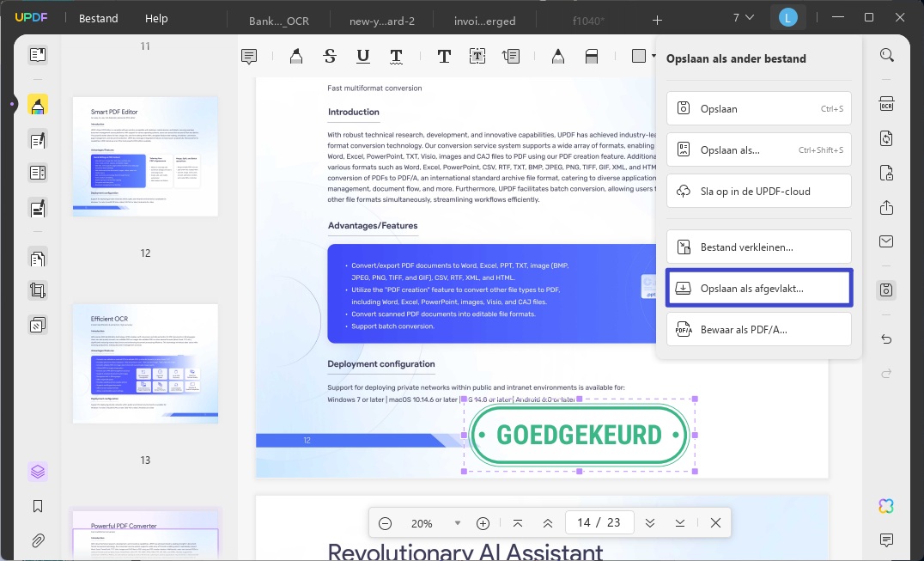
Task: Choose Opslaan als afgevlakt...
Action: tap(759, 288)
